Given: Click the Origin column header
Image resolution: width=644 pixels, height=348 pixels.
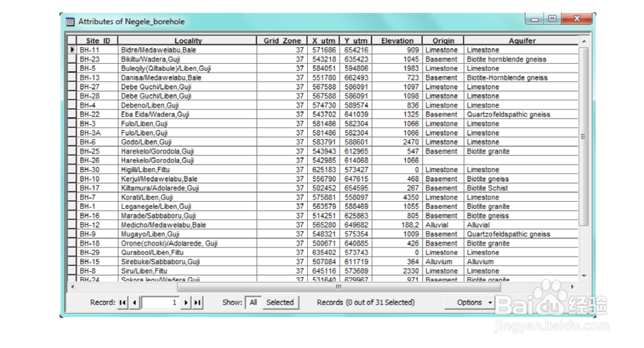Looking at the screenshot, I should [443, 41].
